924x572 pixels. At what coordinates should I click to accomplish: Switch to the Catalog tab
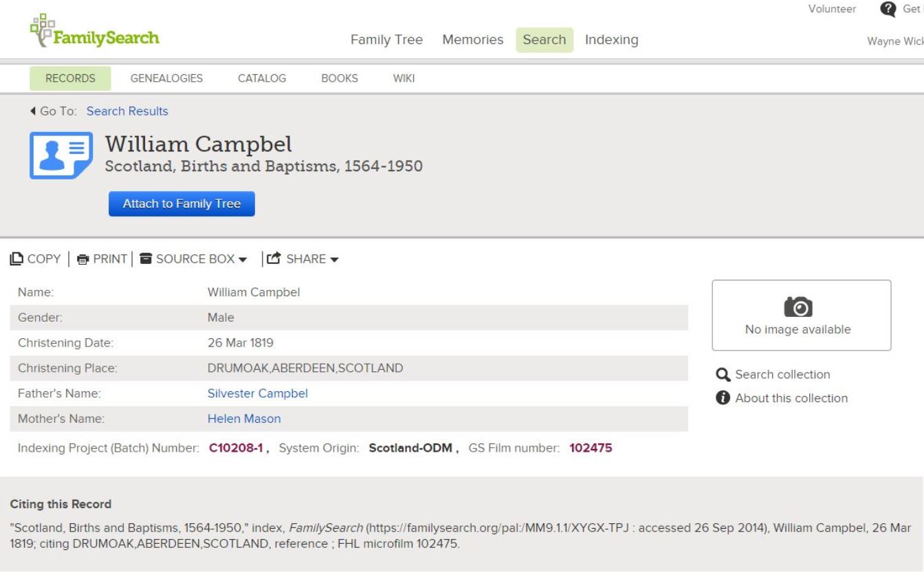click(262, 78)
